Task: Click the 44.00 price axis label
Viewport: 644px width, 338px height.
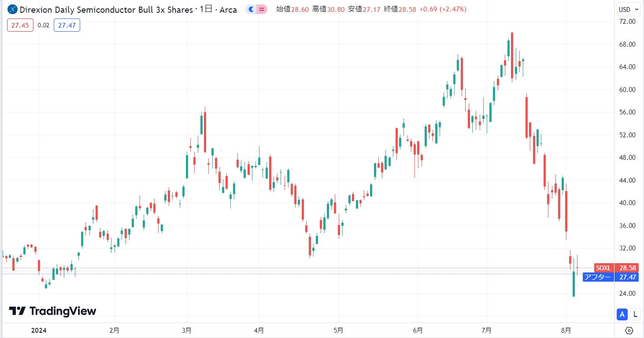Action: [627, 180]
